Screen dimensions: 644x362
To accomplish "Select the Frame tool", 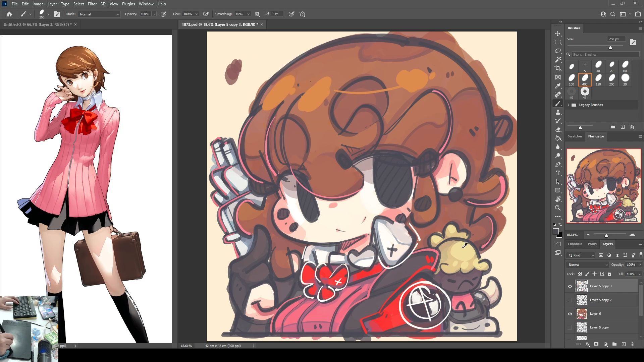I will (x=558, y=77).
